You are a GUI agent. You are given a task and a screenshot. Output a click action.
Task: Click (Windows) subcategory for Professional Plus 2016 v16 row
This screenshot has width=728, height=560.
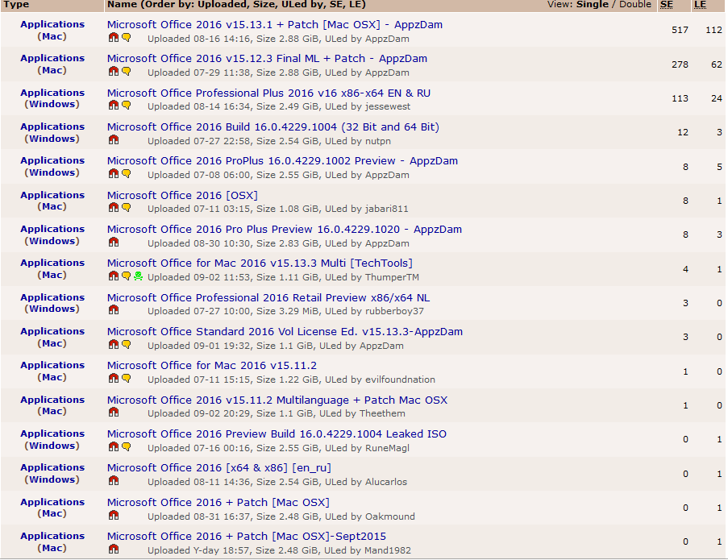tap(52, 104)
